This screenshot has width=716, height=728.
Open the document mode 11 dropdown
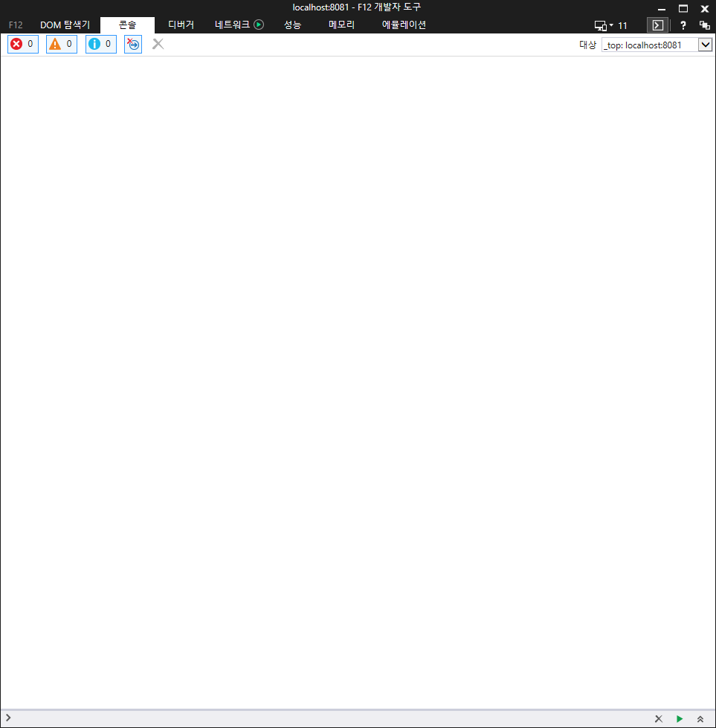click(610, 25)
